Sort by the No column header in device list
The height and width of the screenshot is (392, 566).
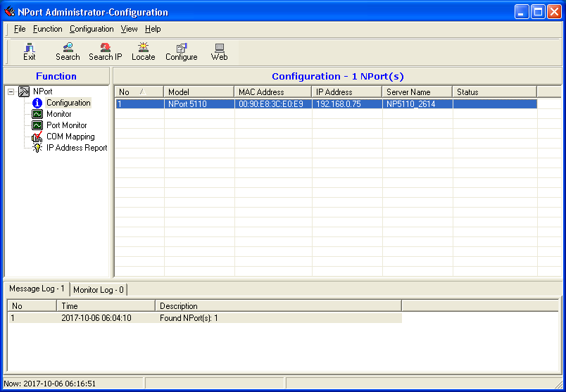139,92
